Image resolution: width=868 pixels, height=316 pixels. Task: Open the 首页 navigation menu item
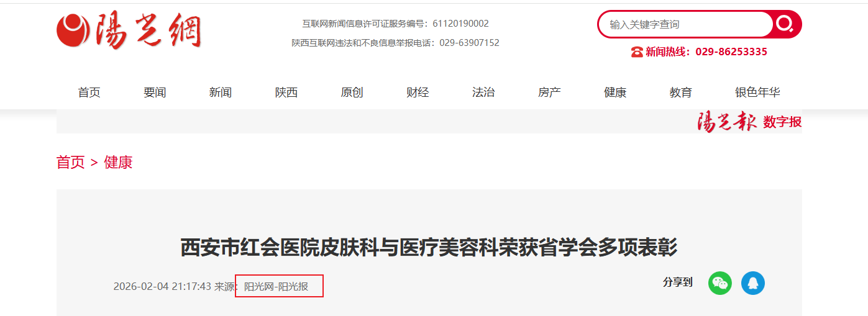click(x=89, y=93)
